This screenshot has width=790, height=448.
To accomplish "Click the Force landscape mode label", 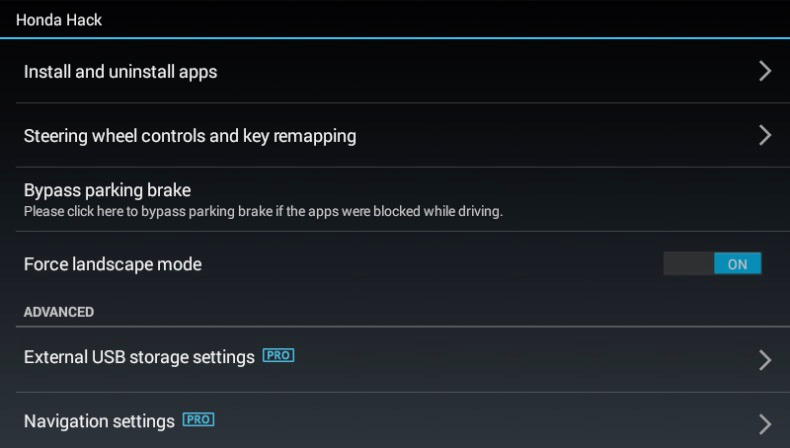I will click(113, 264).
